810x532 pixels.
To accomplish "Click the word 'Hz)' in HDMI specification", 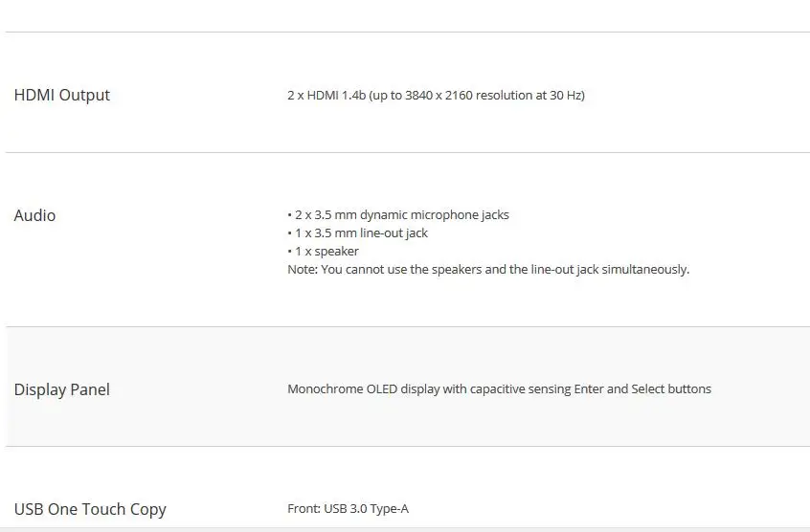I will 574,96.
